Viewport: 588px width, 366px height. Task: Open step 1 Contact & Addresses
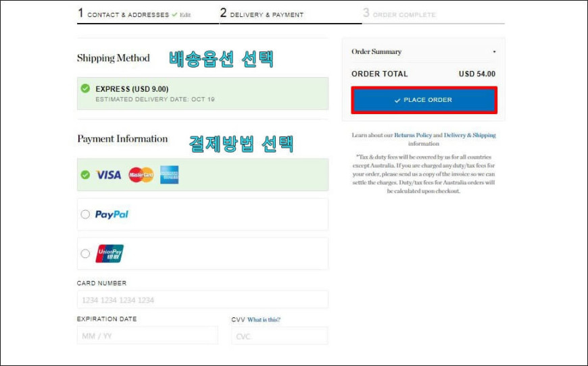(124, 14)
